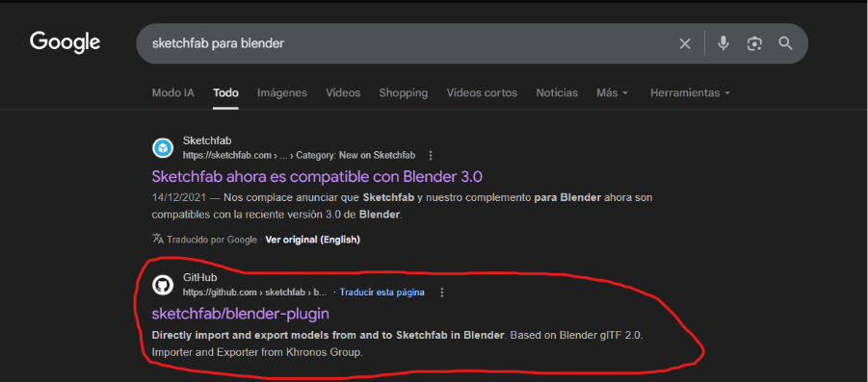Expand the Herramientas dropdown
Screen dimensions: 868x382
coord(691,93)
